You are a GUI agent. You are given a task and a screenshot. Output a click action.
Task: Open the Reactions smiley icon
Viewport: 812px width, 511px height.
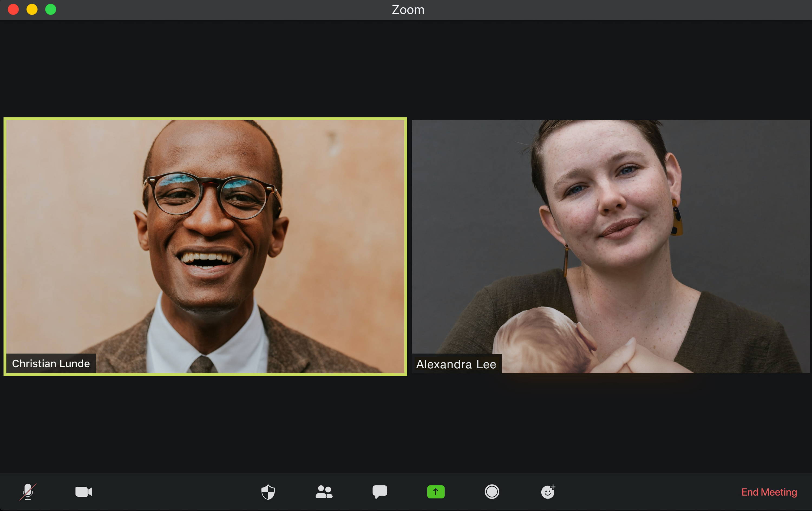tap(548, 492)
